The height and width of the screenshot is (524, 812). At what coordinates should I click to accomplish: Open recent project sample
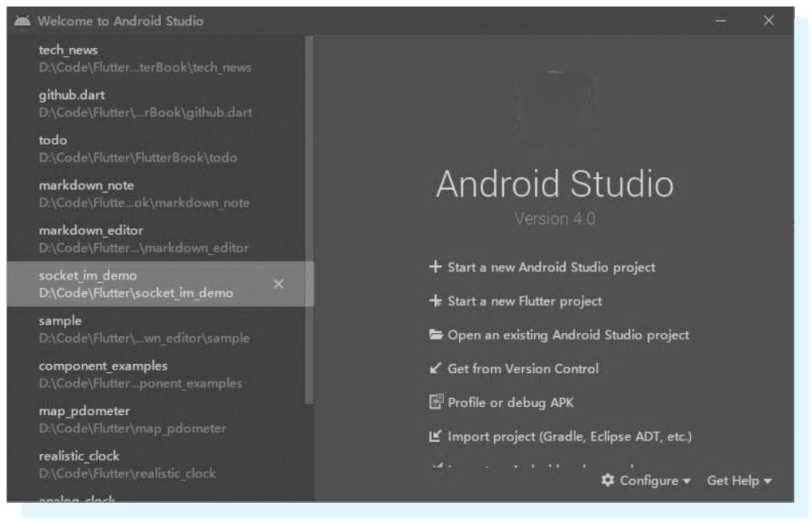[155, 329]
